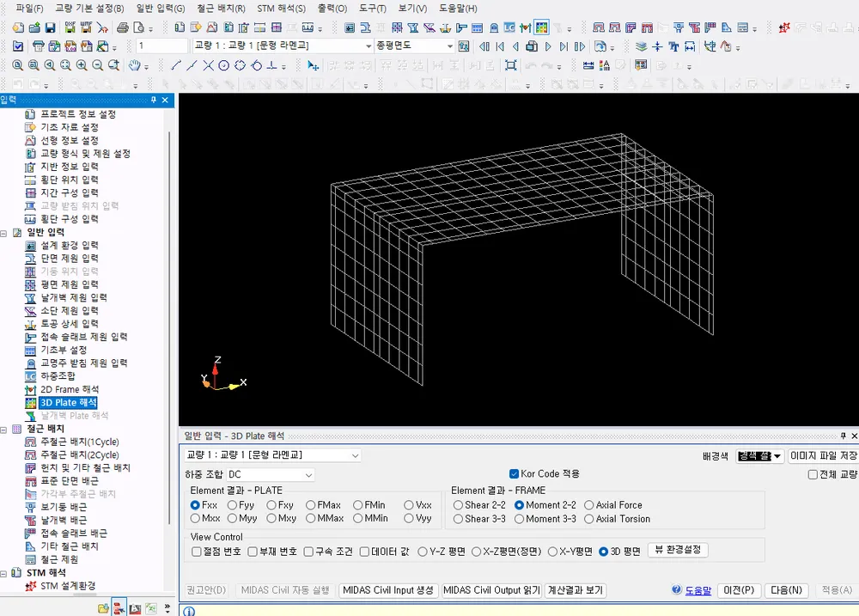Click the 계산결과 보기 button

(576, 590)
